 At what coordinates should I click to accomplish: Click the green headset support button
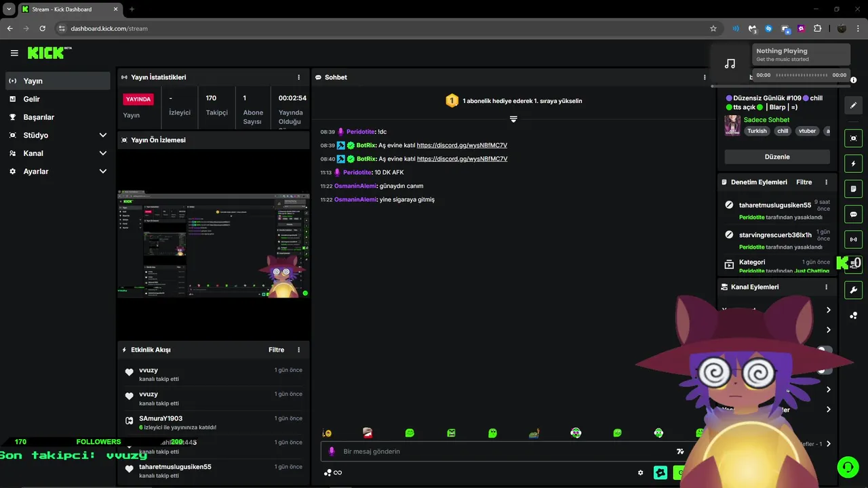[848, 467]
